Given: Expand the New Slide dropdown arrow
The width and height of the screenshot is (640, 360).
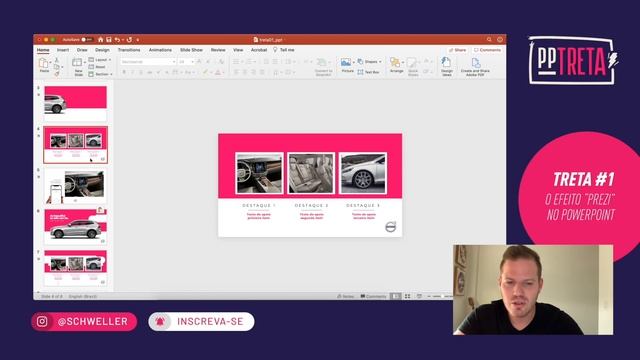Looking at the screenshot, I should tap(84, 62).
